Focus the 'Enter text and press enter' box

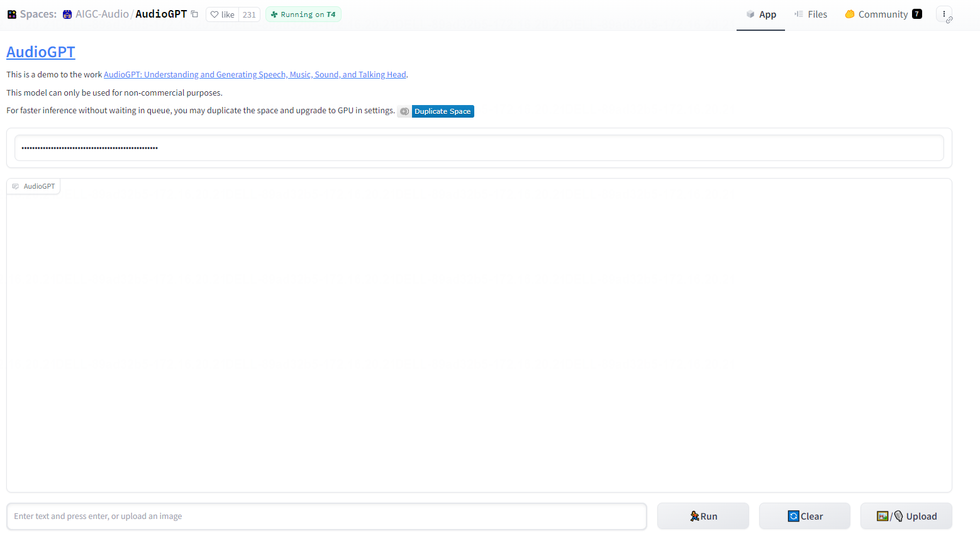[326, 516]
